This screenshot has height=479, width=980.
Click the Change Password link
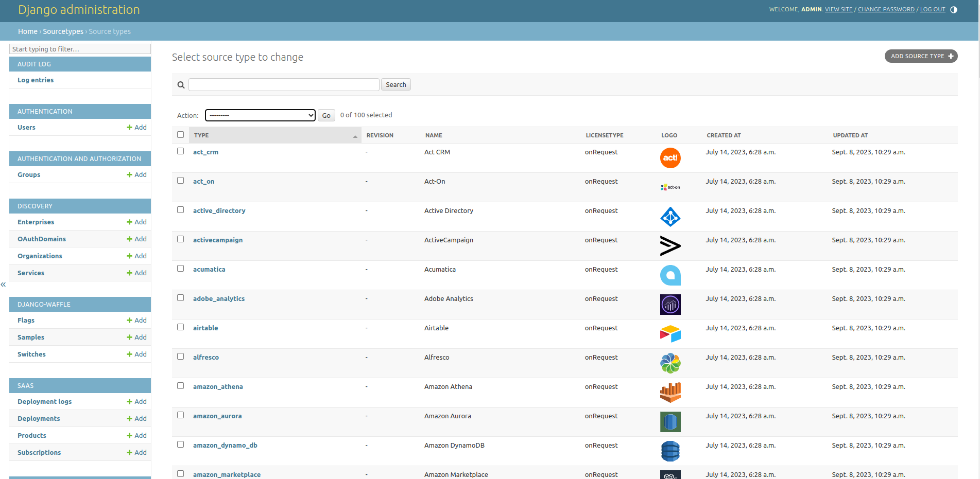point(886,10)
